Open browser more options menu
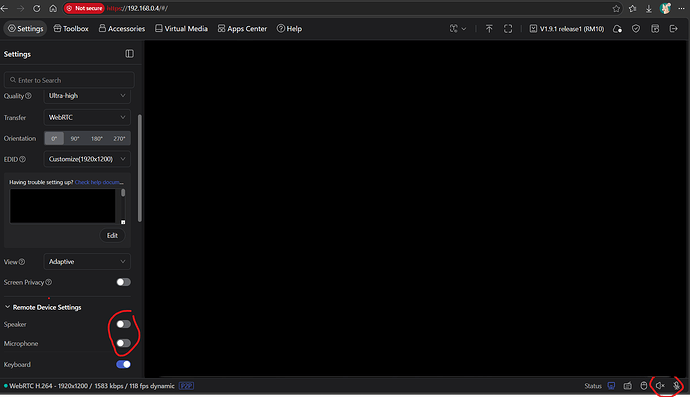 click(682, 8)
